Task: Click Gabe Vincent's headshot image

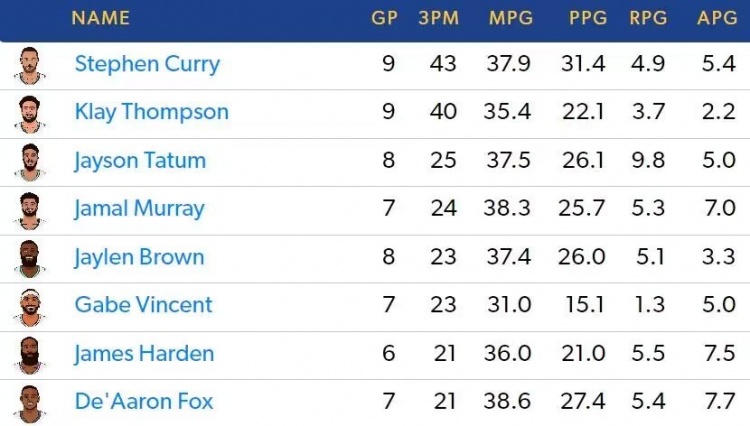Action: click(x=30, y=306)
